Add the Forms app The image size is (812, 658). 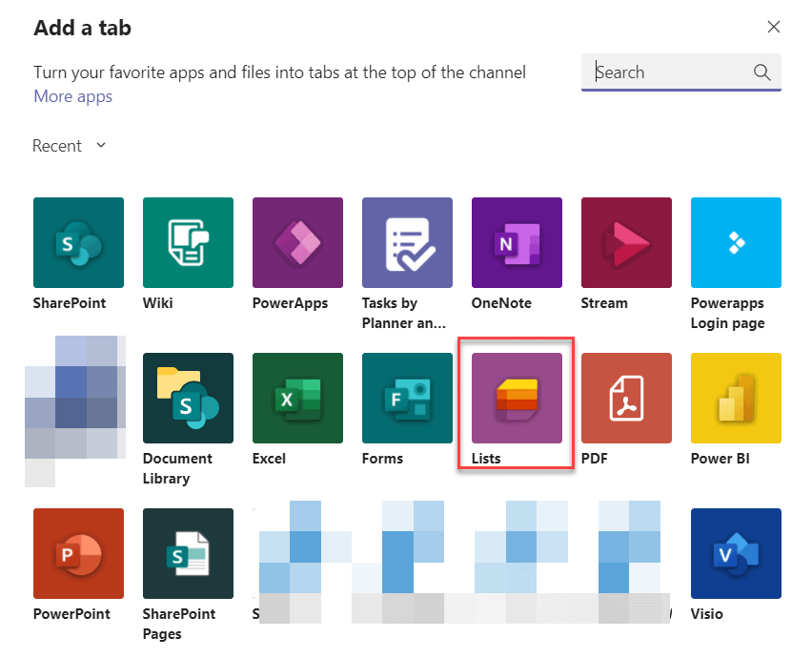(x=407, y=398)
